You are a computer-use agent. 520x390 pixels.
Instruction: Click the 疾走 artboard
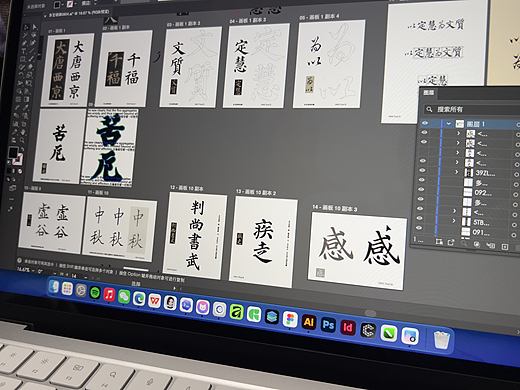click(263, 242)
